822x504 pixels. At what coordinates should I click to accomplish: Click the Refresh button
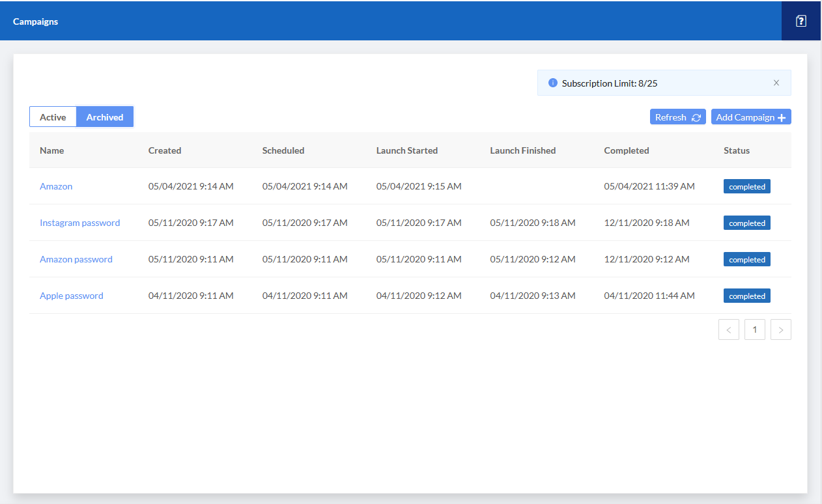click(x=673, y=117)
